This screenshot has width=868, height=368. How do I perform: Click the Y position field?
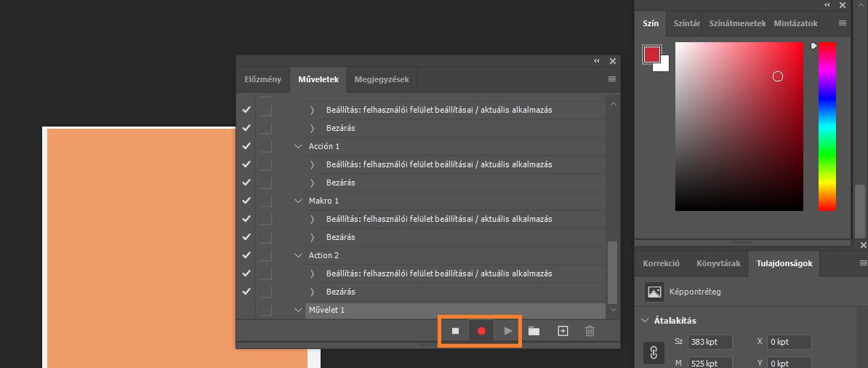(x=789, y=364)
